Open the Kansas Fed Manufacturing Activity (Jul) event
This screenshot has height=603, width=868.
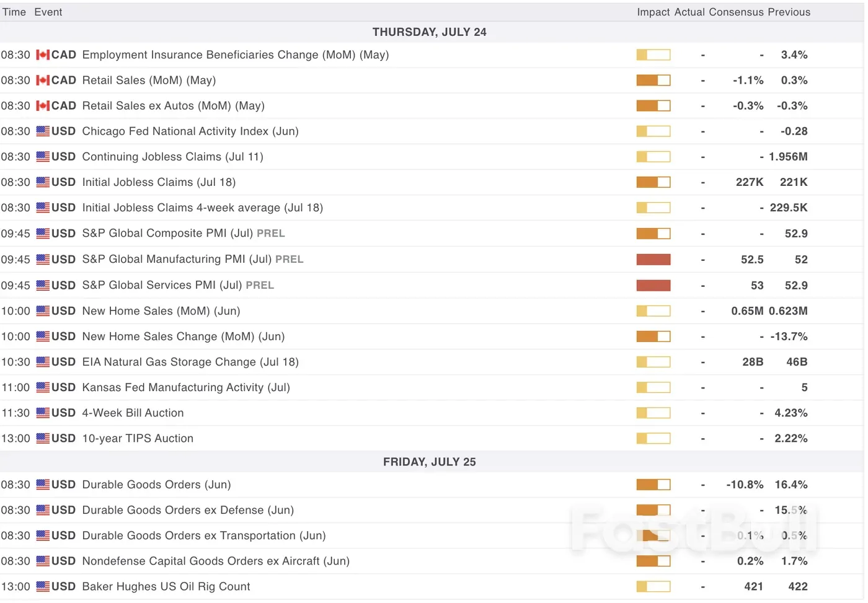pos(185,387)
